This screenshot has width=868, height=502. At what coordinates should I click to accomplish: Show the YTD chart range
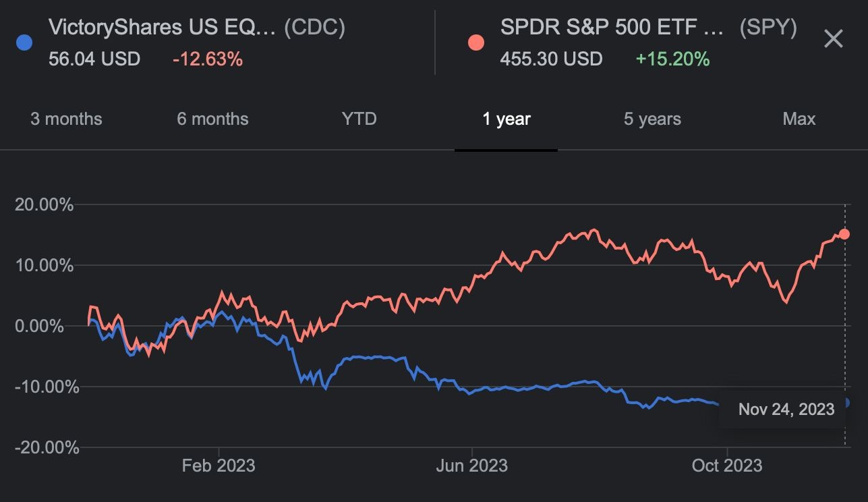click(x=359, y=119)
